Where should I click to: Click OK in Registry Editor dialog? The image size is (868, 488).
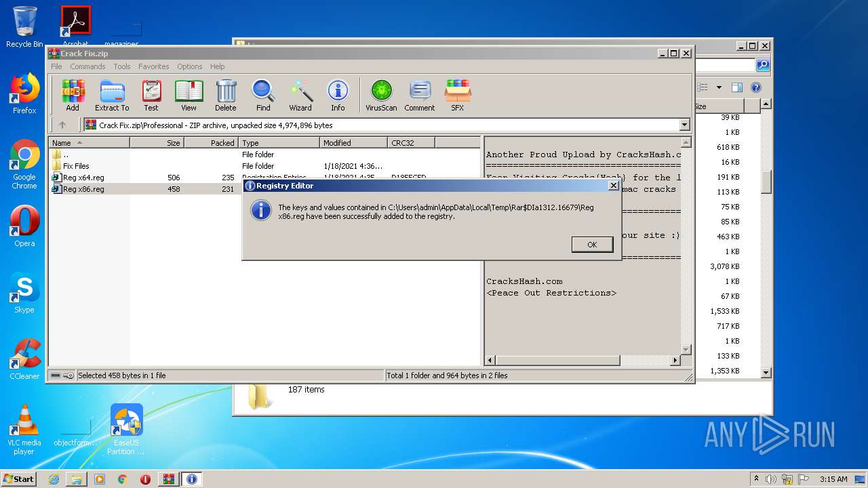click(x=592, y=245)
